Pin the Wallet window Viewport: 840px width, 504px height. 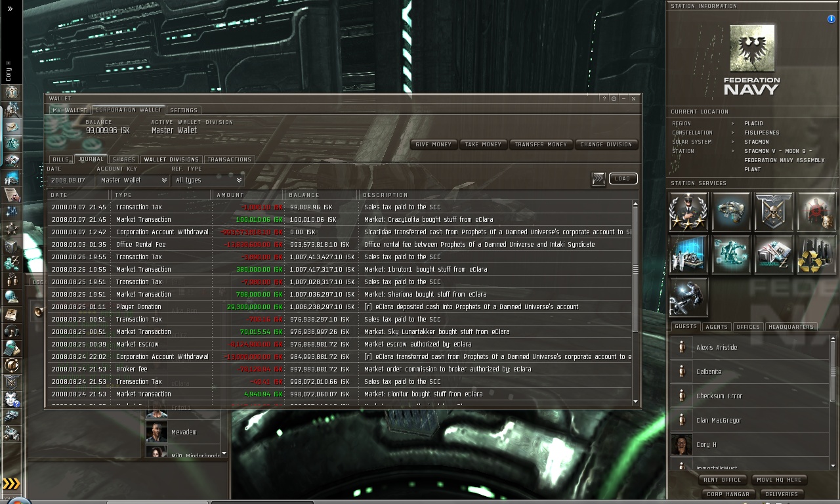coord(614,98)
